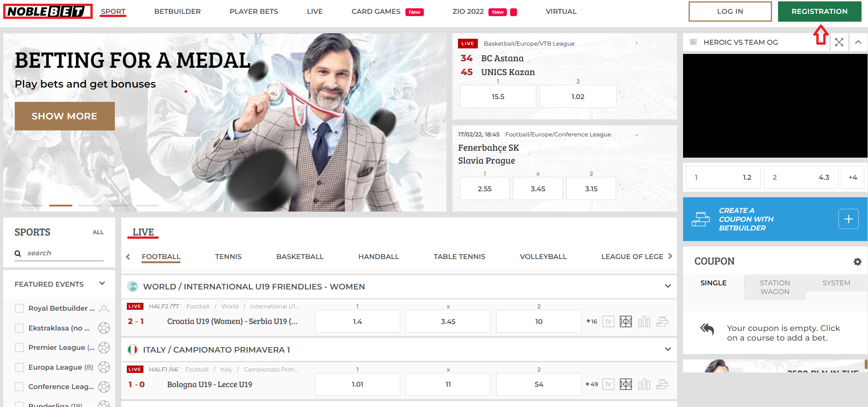This screenshot has height=407, width=868.
Task: Click football icon beside Premier League
Action: click(x=104, y=348)
